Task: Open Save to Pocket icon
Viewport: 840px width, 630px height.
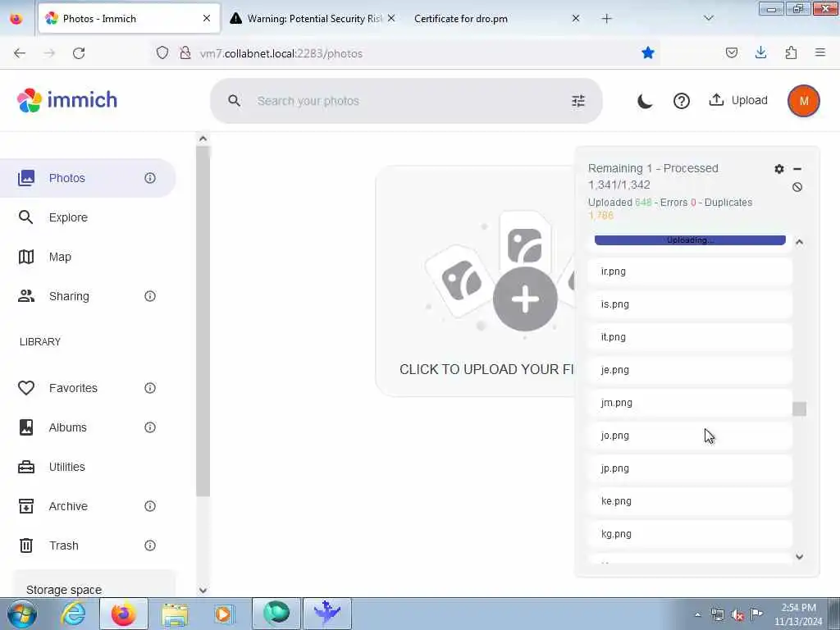Action: 732,52
